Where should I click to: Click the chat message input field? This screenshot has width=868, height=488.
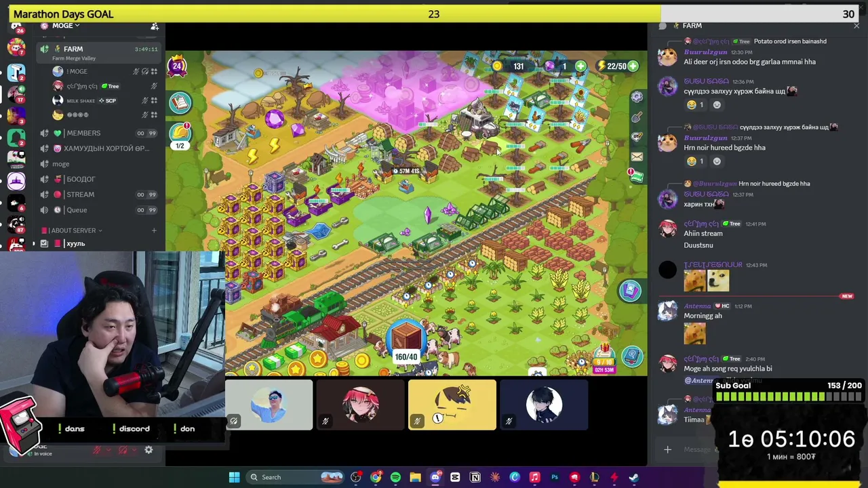[x=698, y=449]
